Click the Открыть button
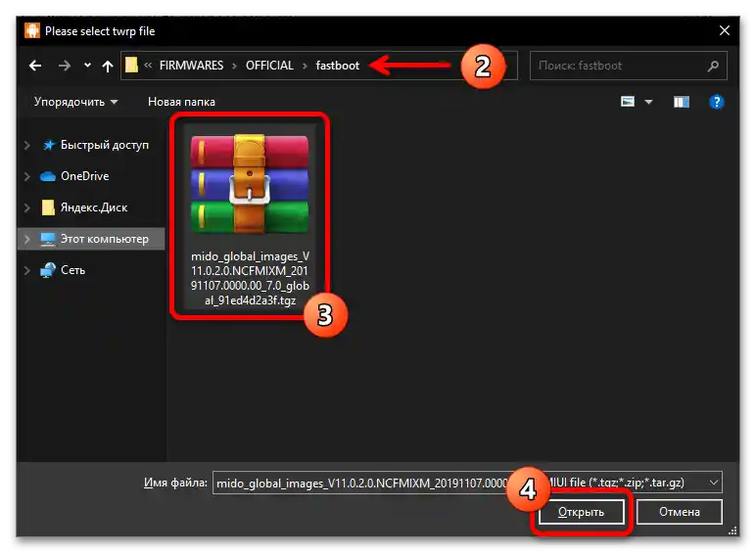The height and width of the screenshot is (553, 756). click(581, 512)
